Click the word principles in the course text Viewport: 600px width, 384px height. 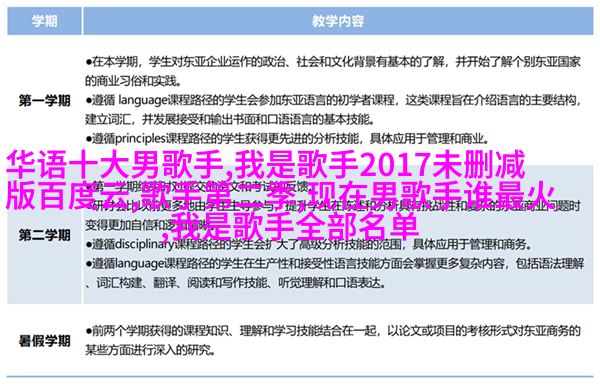click(140, 138)
